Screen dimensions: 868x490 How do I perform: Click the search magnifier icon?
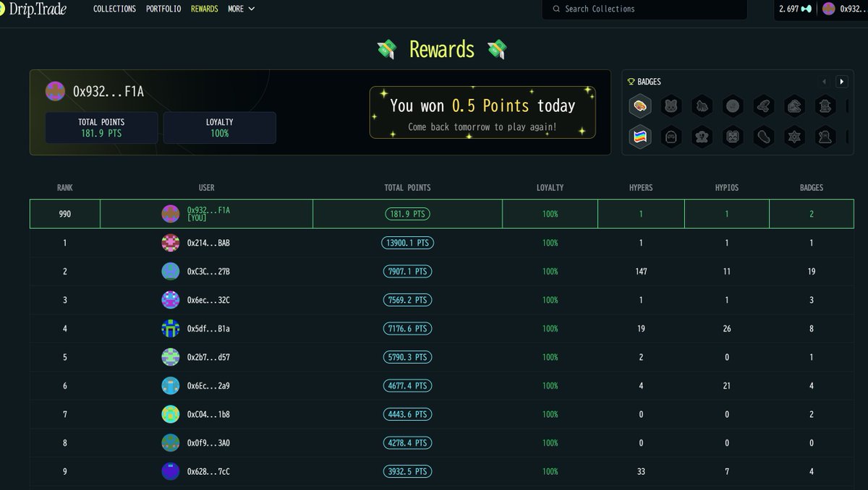pos(556,9)
